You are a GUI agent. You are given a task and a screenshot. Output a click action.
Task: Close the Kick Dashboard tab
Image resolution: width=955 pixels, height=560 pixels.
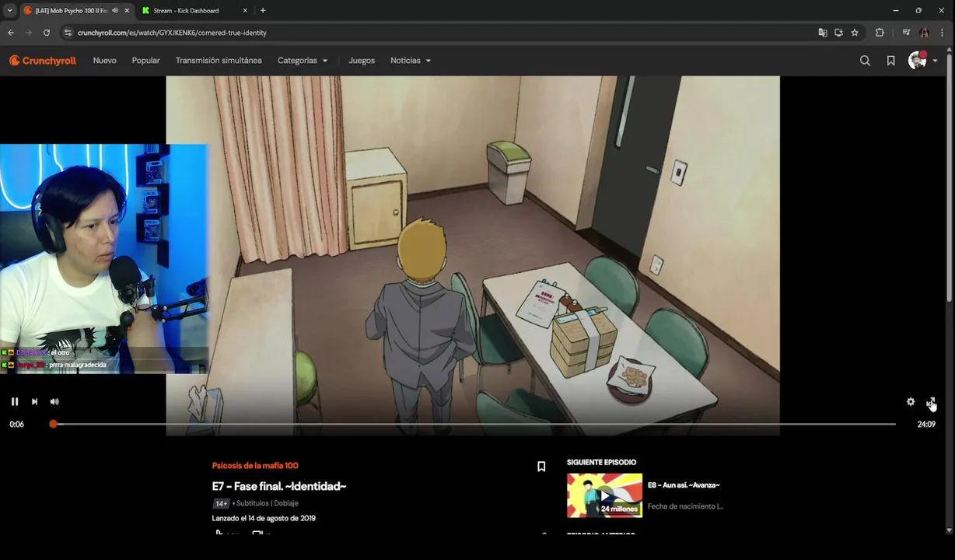(x=245, y=11)
